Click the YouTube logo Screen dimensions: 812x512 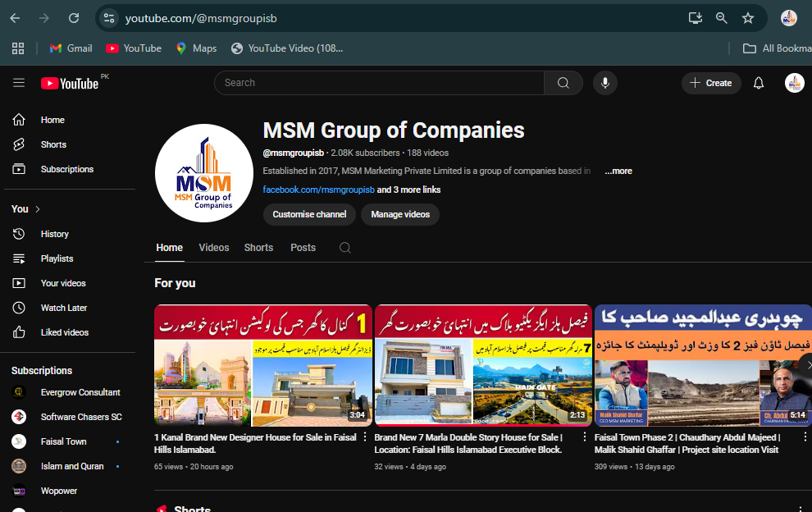(x=71, y=83)
